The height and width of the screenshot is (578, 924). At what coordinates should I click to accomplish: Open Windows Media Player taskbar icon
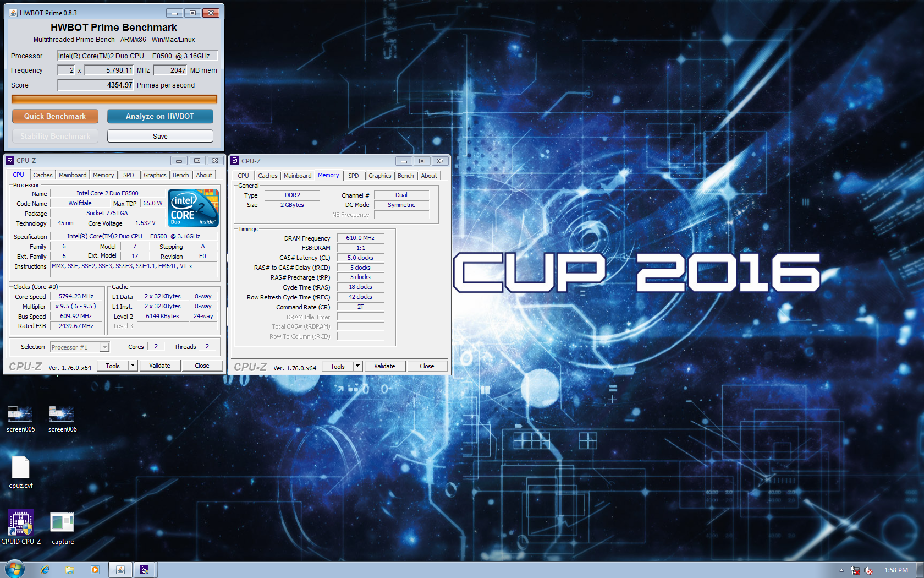pyautogui.click(x=95, y=570)
